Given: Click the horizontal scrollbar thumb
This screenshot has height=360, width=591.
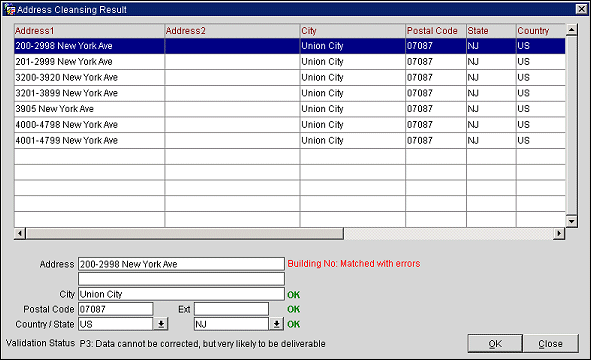Looking at the screenshot, I should [x=185, y=233].
